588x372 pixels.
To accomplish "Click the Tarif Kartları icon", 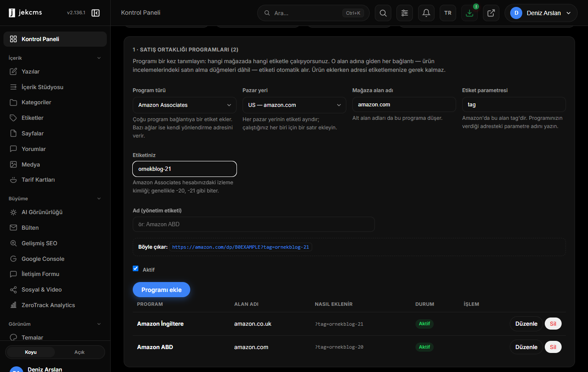I will point(13,180).
